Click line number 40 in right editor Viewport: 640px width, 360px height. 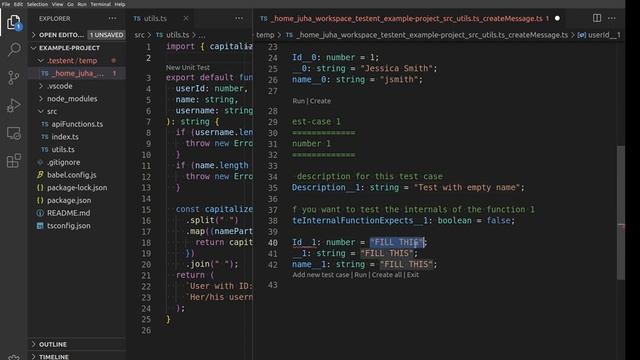click(273, 242)
